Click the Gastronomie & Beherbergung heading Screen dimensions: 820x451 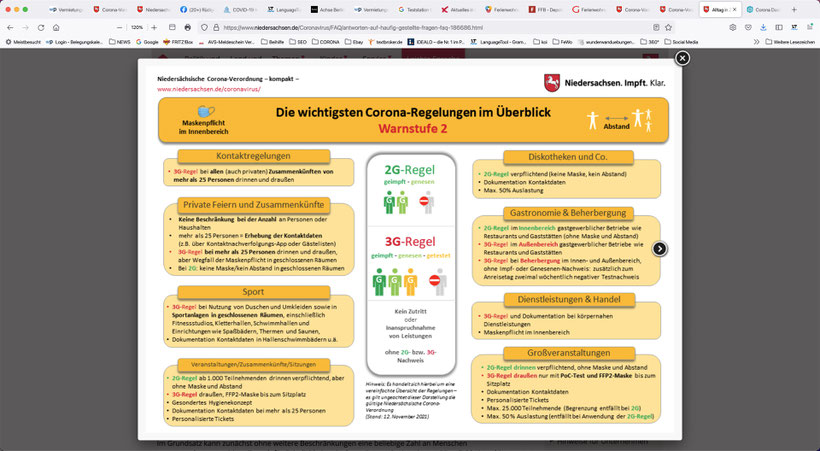point(568,213)
